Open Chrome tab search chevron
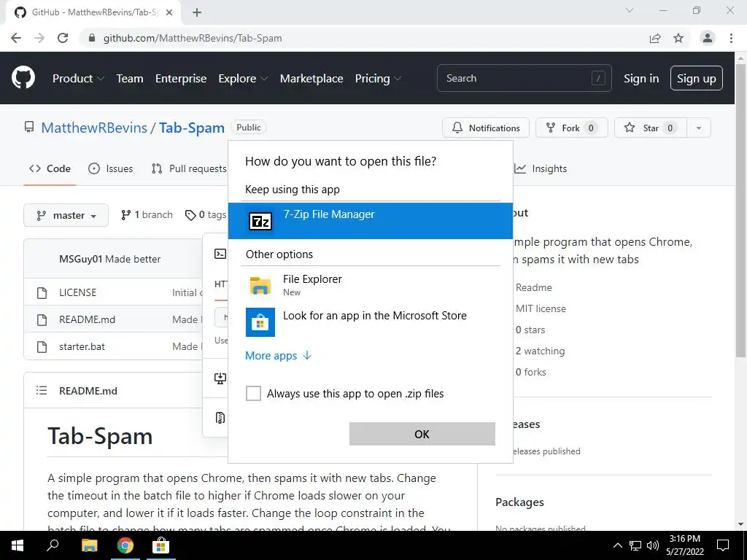The height and width of the screenshot is (560, 747). pyautogui.click(x=630, y=10)
